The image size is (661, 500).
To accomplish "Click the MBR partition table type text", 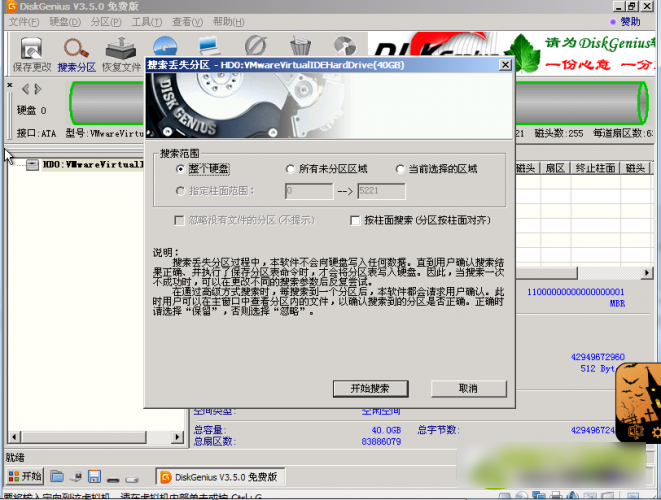I will coord(617,303).
